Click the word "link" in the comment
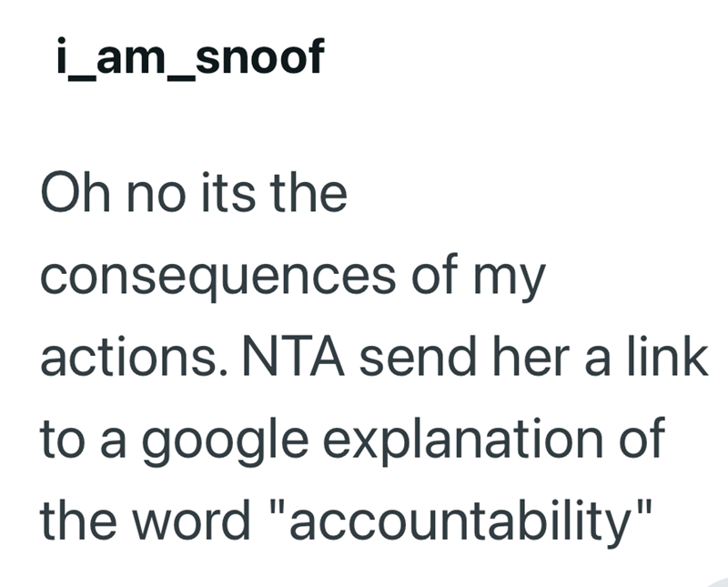 pos(668,354)
